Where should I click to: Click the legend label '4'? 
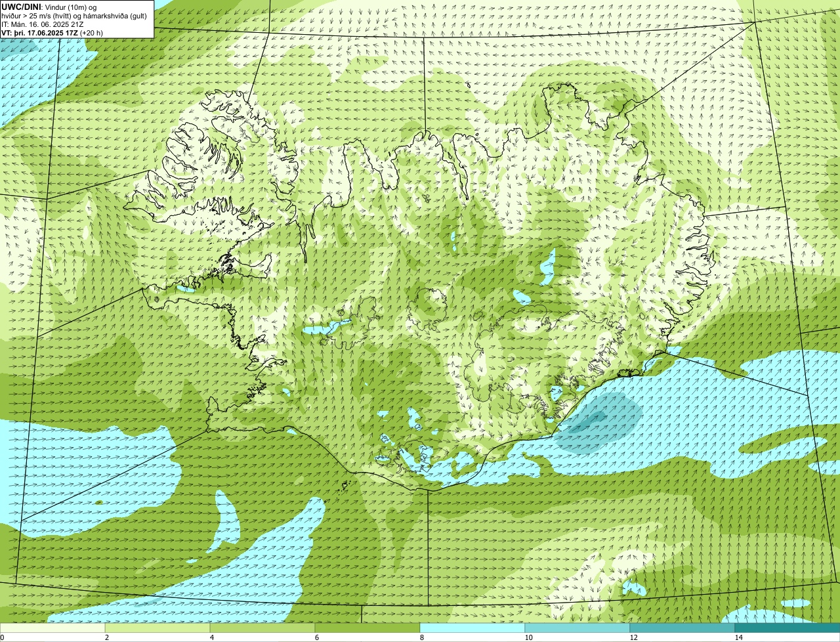click(x=211, y=637)
